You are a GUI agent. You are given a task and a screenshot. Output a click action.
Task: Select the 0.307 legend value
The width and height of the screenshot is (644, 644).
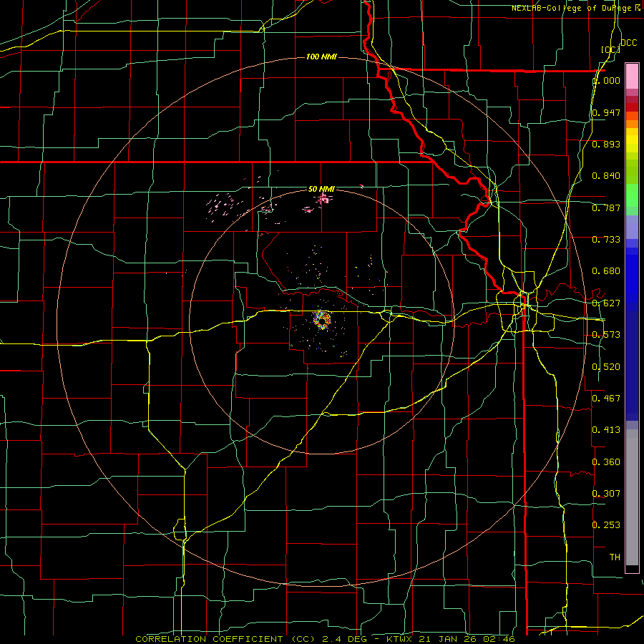(606, 494)
